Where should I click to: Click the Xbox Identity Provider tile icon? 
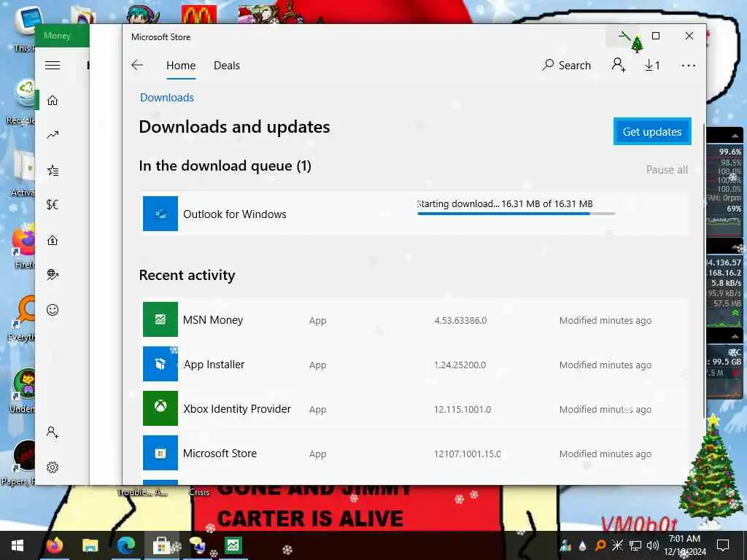[x=160, y=408]
